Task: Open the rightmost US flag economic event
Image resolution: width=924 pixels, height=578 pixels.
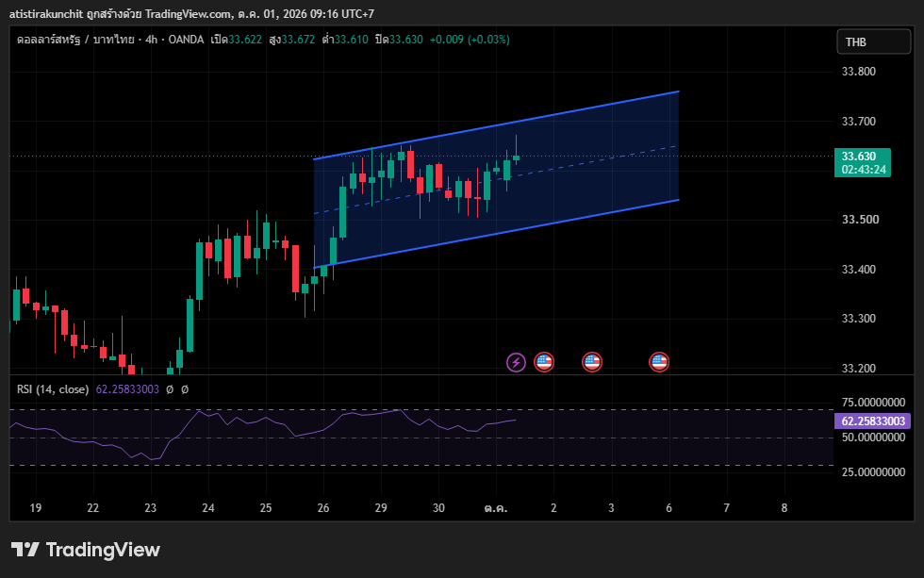Action: point(659,362)
